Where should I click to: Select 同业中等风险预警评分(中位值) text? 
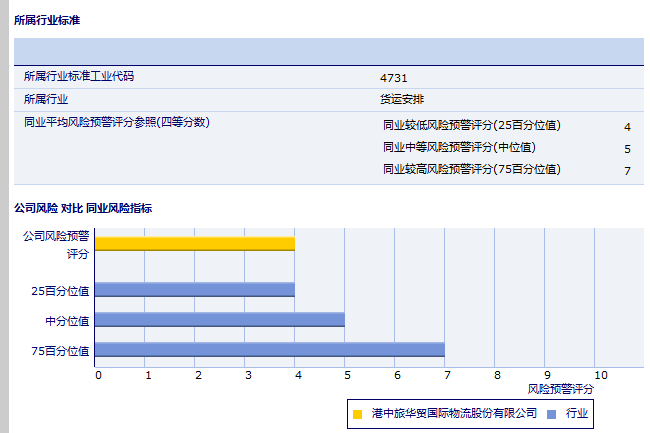pos(459,148)
